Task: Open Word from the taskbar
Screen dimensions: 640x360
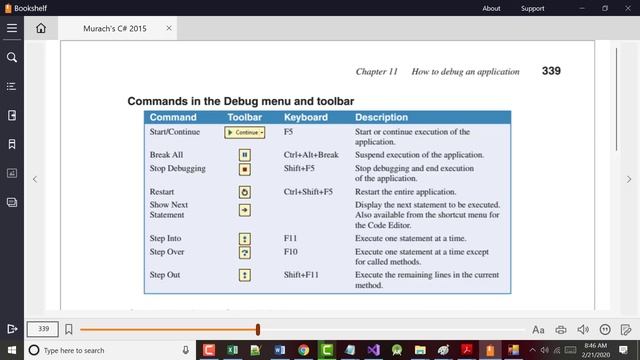Action: click(x=280, y=350)
